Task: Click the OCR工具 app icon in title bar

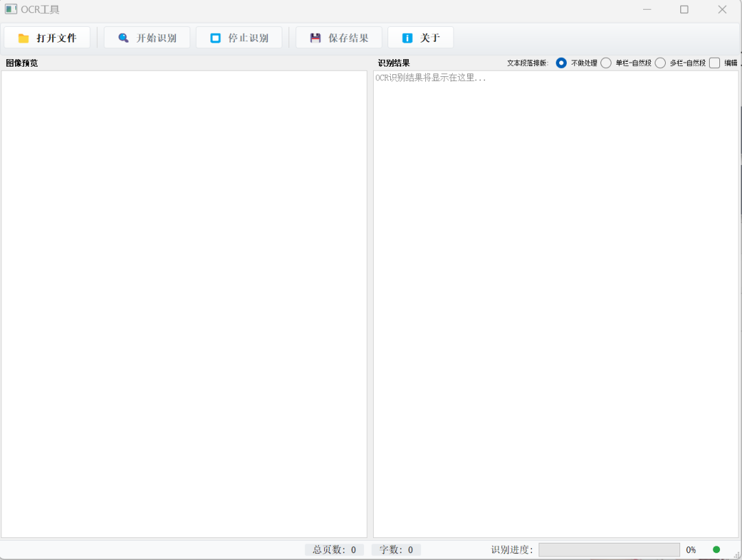Action: click(x=11, y=10)
